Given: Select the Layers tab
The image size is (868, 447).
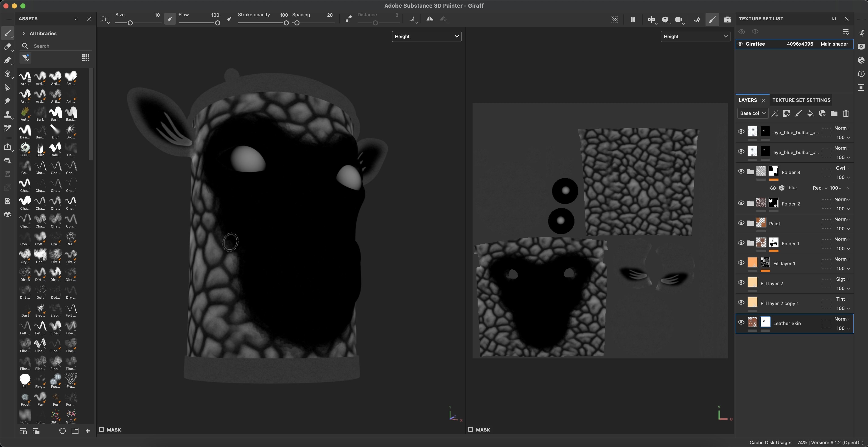Looking at the screenshot, I should (747, 100).
